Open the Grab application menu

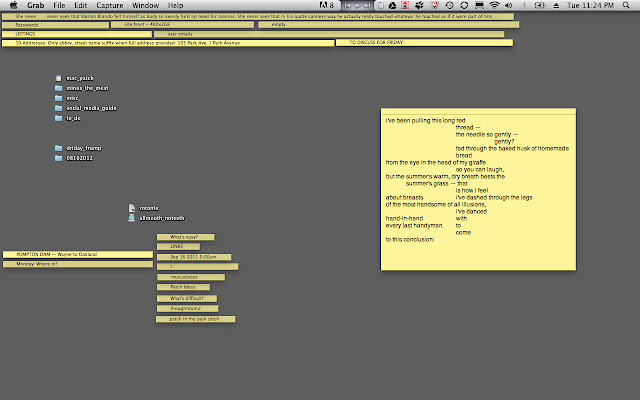coord(38,6)
